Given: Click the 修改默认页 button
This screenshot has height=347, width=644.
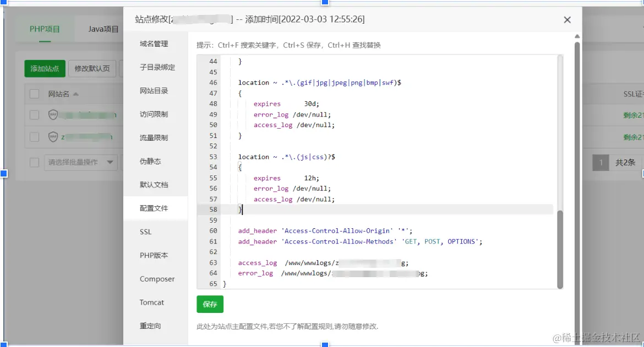Looking at the screenshot, I should (x=92, y=69).
